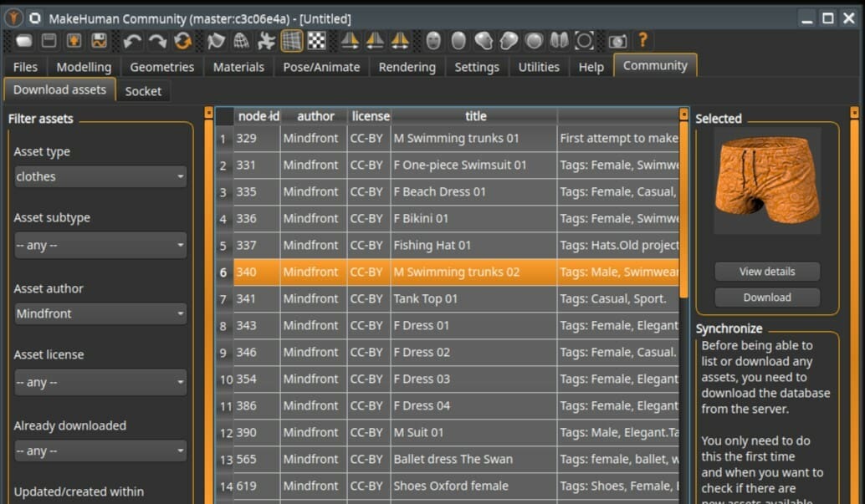865x504 pixels.
Task: Open the Files tab
Action: (25, 67)
